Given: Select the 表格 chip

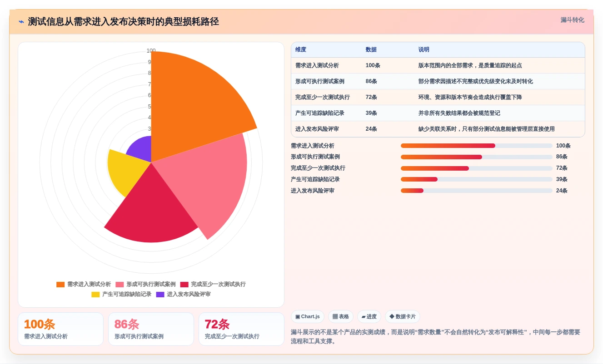Looking at the screenshot, I should (x=341, y=317).
